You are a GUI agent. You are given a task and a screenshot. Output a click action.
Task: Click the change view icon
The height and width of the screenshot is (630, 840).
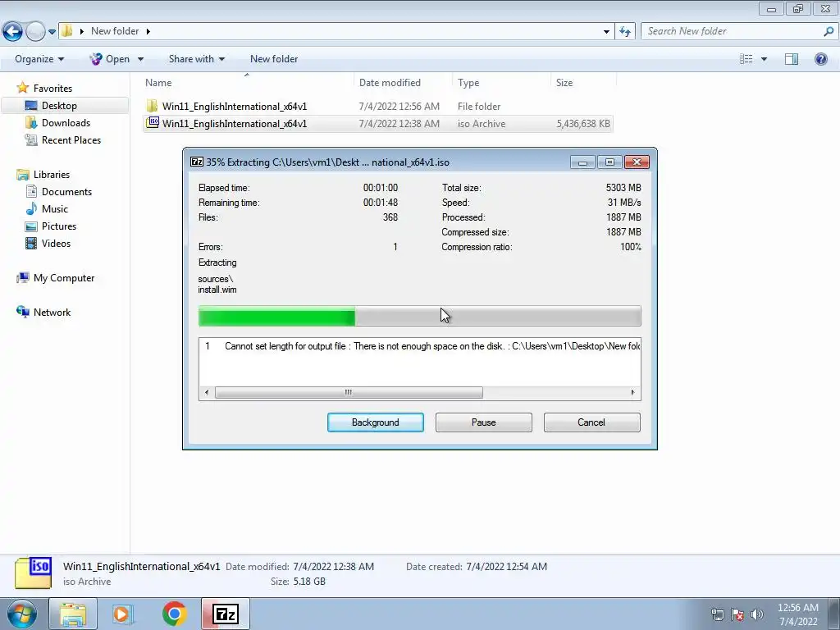pyautogui.click(x=746, y=59)
